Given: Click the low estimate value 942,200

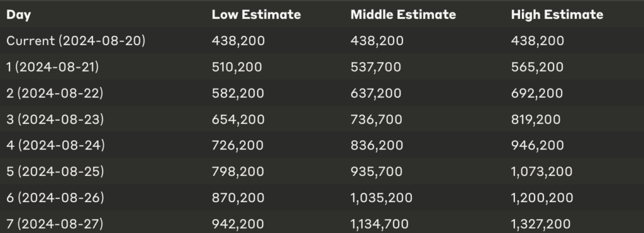Looking at the screenshot, I should coord(238,224).
